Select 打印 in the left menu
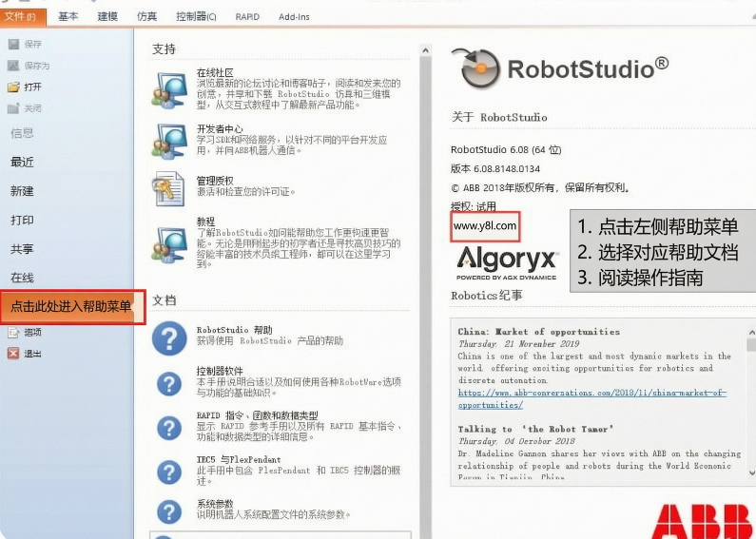 click(x=22, y=220)
